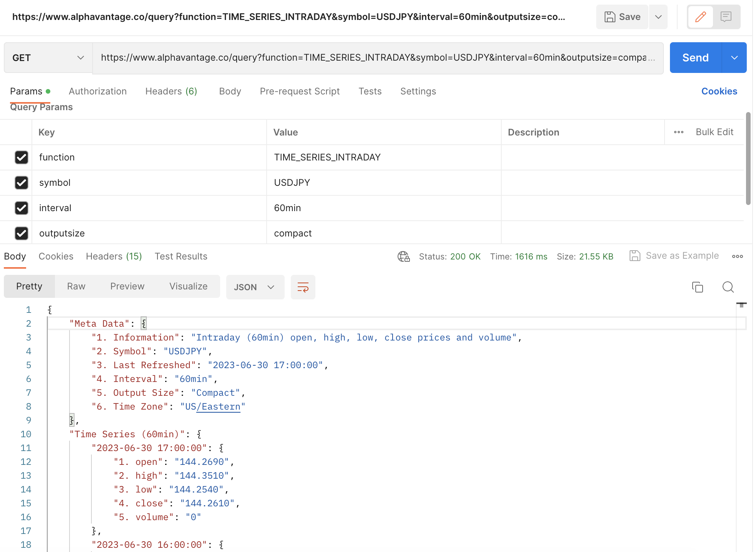
Task: Open the GET method dropdown
Action: [x=48, y=58]
